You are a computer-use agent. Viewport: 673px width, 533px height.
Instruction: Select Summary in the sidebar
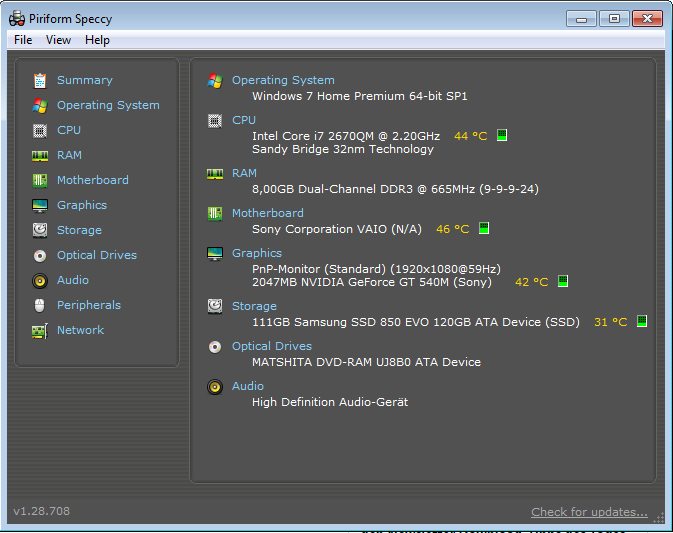click(85, 80)
